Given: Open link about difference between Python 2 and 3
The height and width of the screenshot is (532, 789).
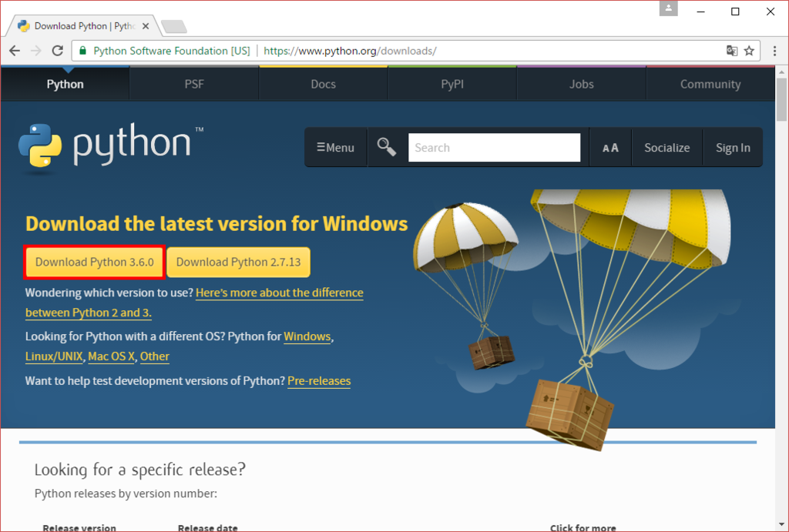Looking at the screenshot, I should coord(194,303).
